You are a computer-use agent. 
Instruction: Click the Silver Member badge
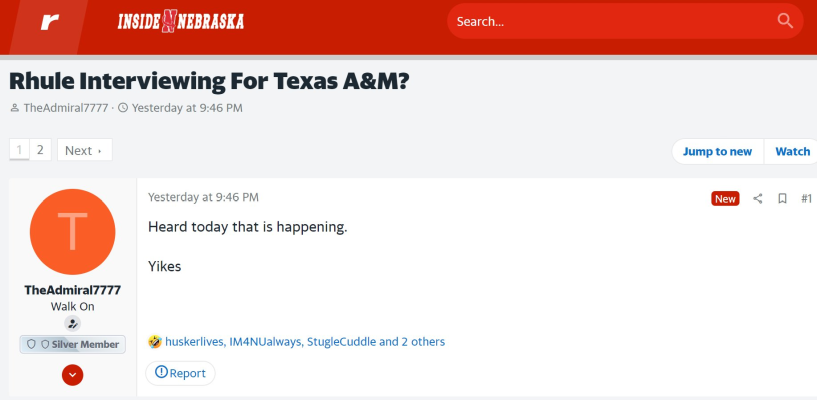coord(72,344)
